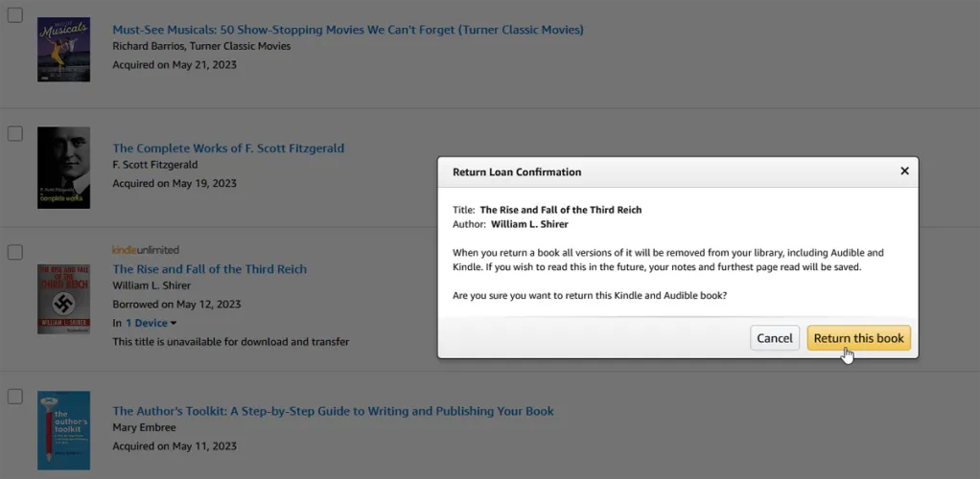Close the Return Loan Confirmation dialog

[x=904, y=171]
